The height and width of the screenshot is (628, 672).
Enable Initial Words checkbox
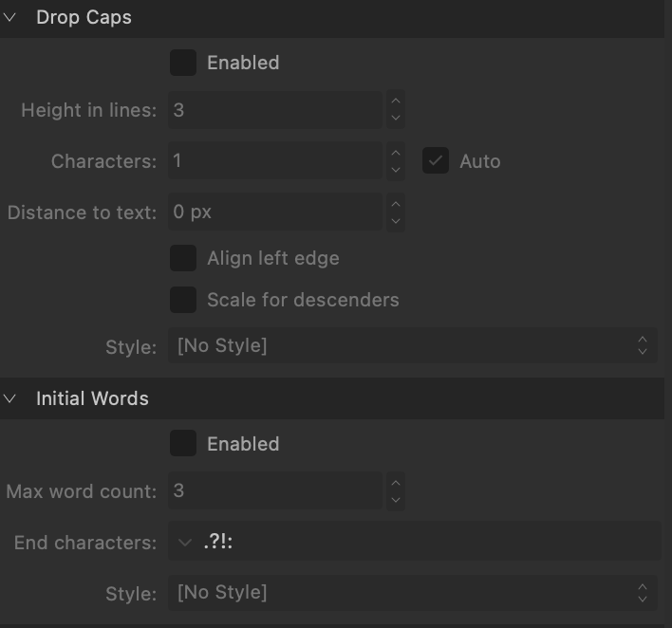coord(183,444)
